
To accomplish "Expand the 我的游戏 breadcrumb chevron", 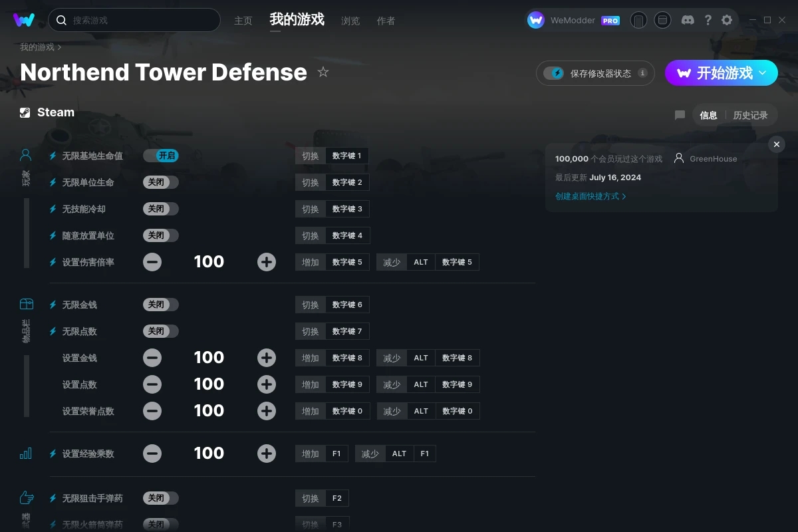I will (59, 47).
